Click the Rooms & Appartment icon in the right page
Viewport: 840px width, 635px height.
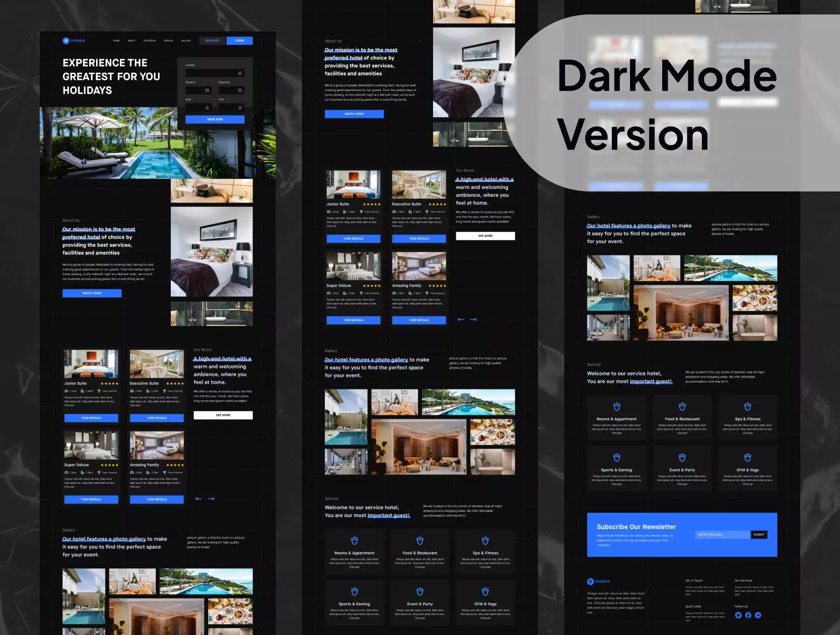616,407
